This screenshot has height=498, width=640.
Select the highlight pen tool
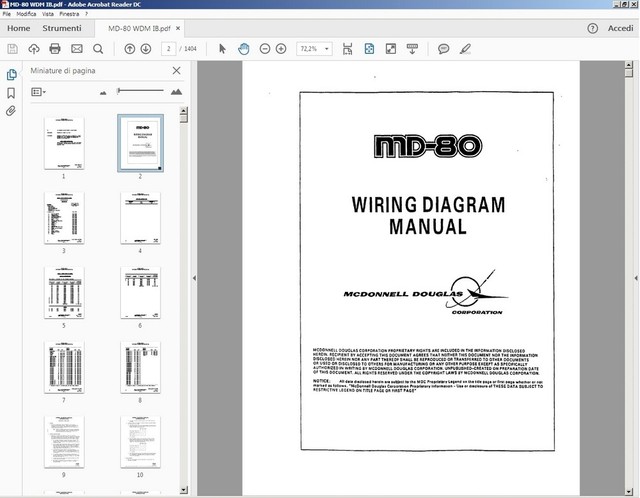[465, 49]
